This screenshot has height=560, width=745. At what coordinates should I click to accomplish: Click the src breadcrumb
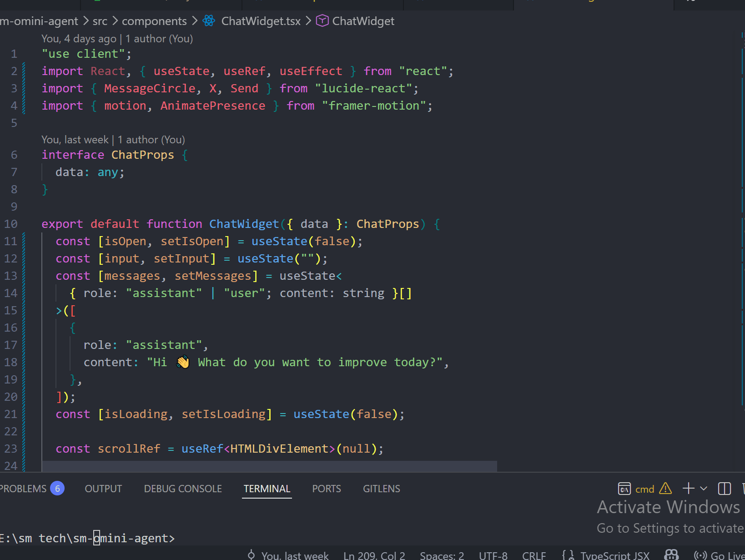tap(100, 21)
